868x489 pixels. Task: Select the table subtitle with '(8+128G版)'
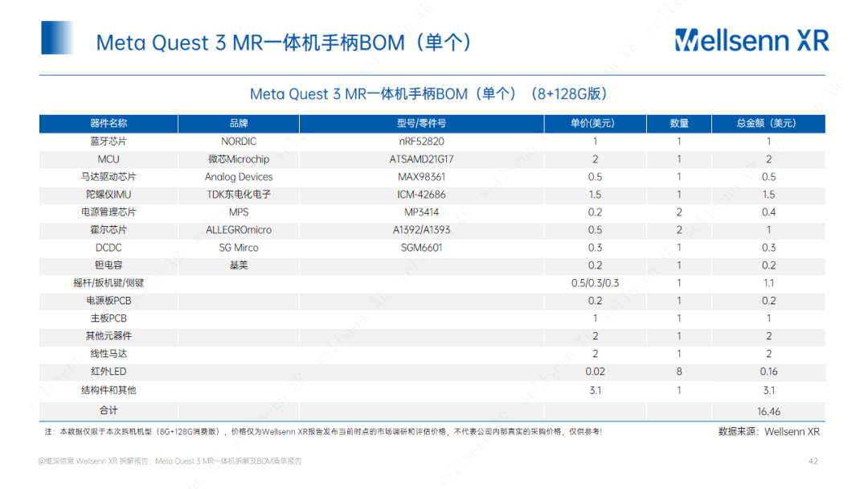(428, 93)
